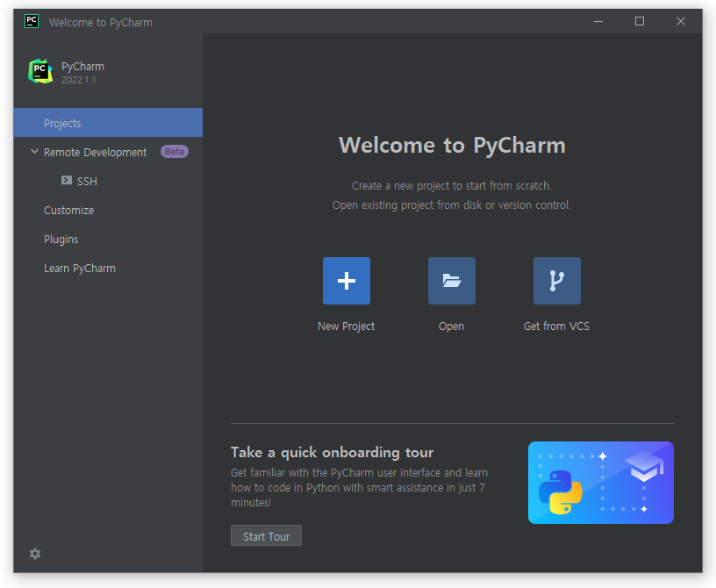
Task: Click the SSH terminal icon
Action: coord(67,181)
